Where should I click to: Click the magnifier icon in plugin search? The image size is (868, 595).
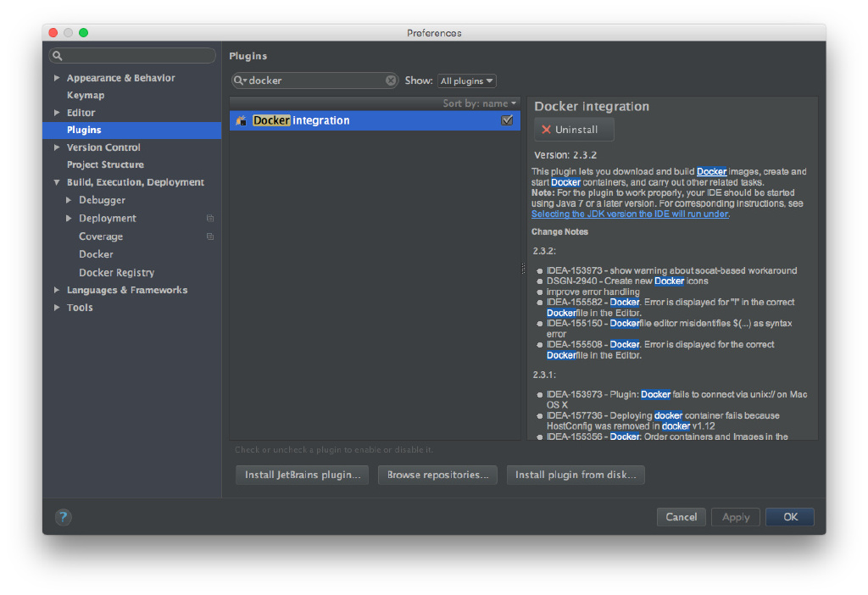[x=240, y=81]
